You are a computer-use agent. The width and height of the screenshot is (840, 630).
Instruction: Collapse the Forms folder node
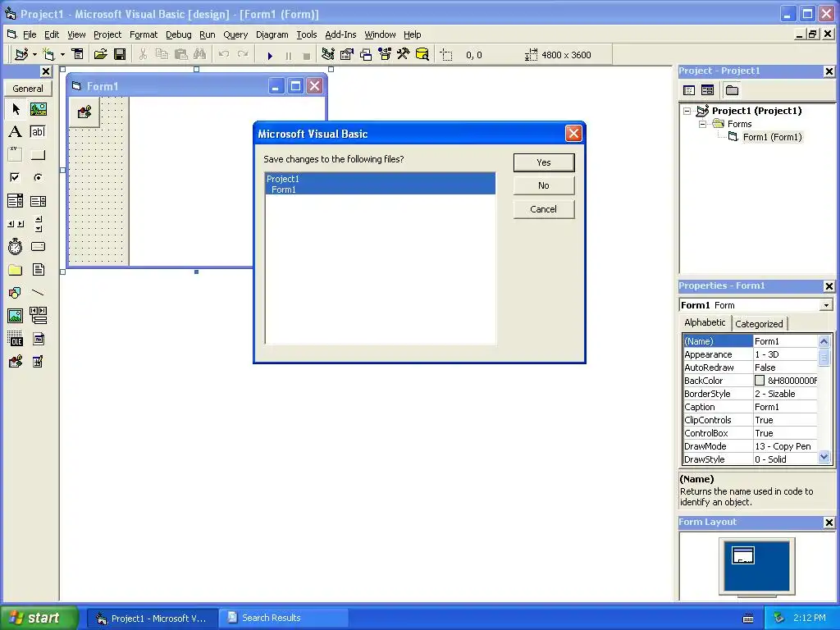pos(702,125)
